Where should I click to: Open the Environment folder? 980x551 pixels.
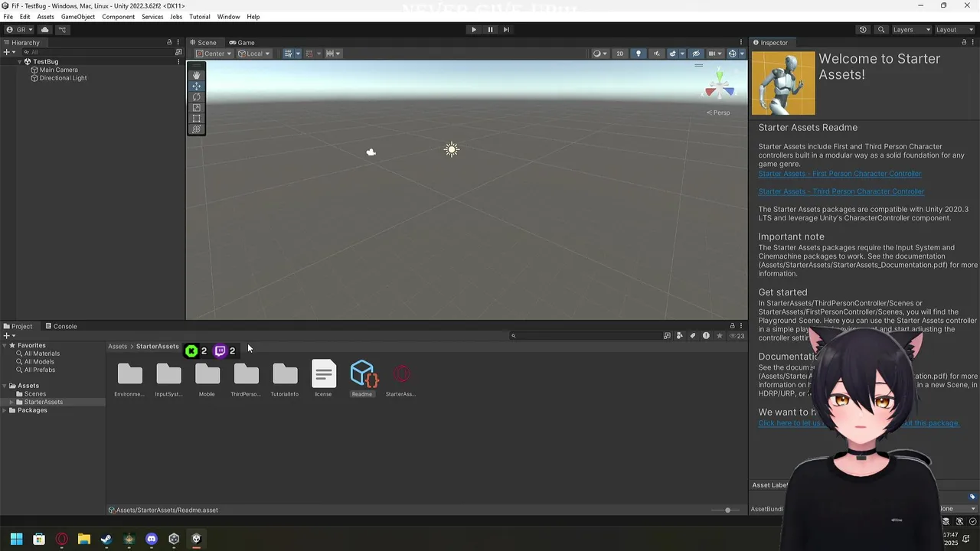click(x=129, y=379)
